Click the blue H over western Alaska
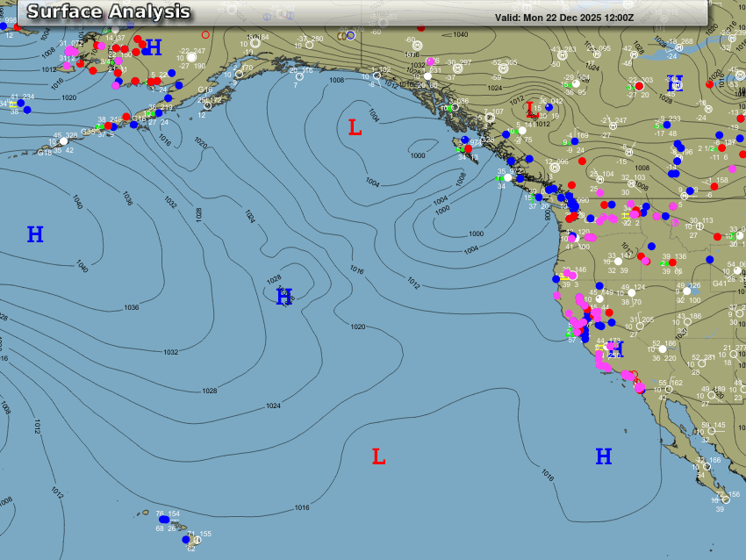 [x=154, y=47]
